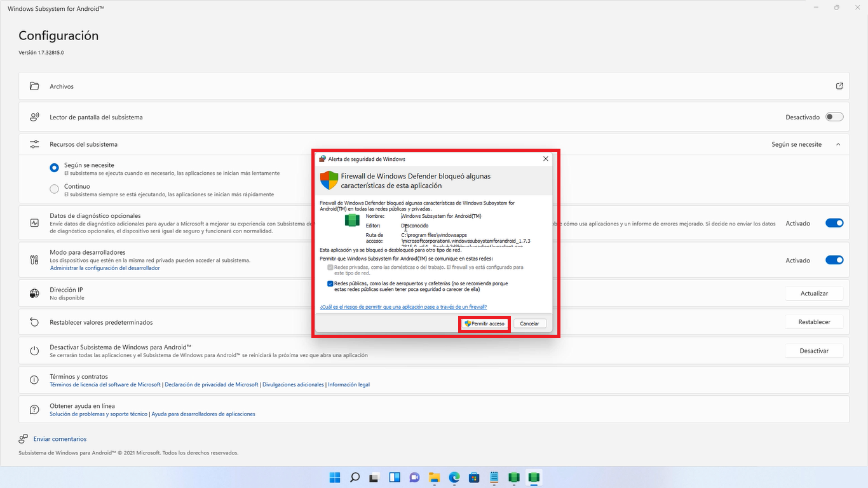Image resolution: width=868 pixels, height=488 pixels.
Task: Open the Divulgaciones adicionales link
Action: [293, 384]
